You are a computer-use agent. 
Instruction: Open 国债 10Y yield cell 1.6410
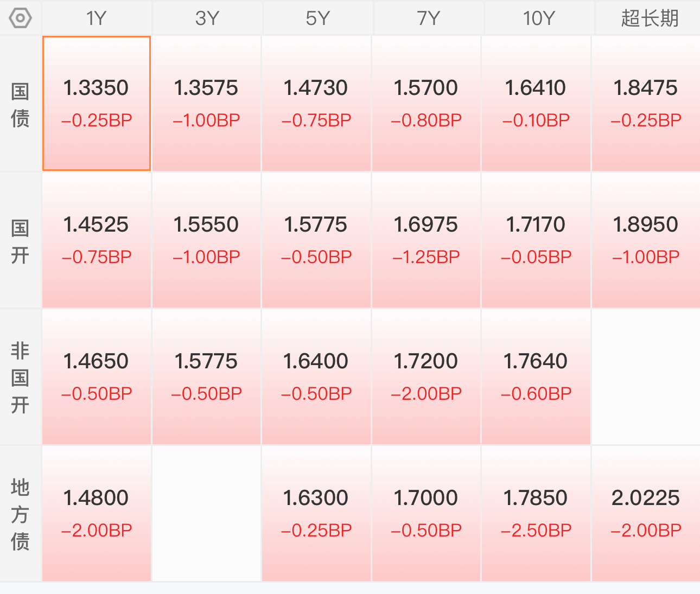click(x=536, y=104)
